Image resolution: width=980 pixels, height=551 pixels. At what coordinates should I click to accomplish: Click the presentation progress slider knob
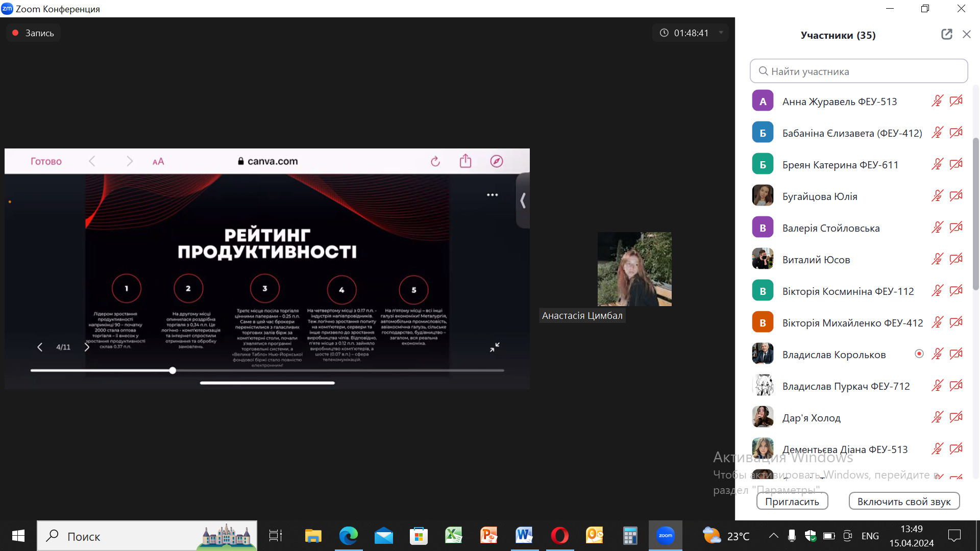click(173, 370)
